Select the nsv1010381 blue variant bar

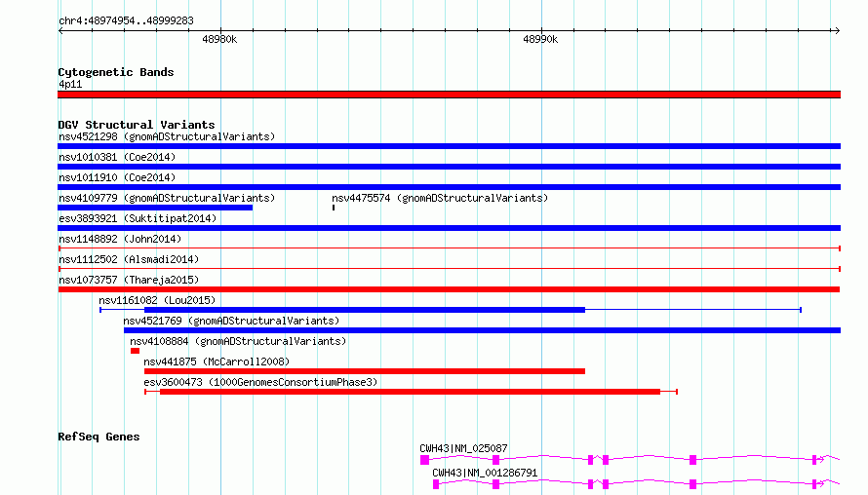tap(449, 167)
